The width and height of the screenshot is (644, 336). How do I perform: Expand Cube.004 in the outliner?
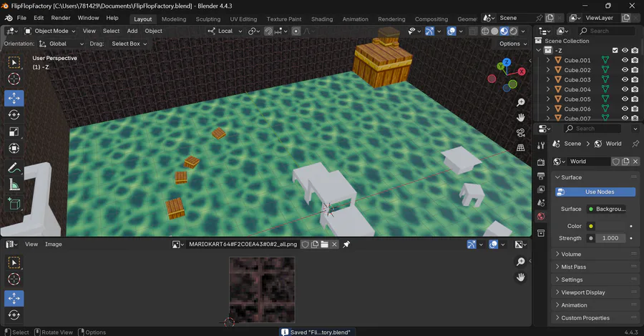pyautogui.click(x=548, y=89)
